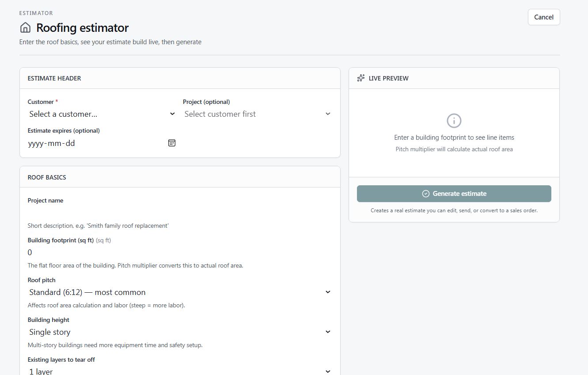Click the Roofing estimator page heading
588x375 pixels.
[83, 27]
